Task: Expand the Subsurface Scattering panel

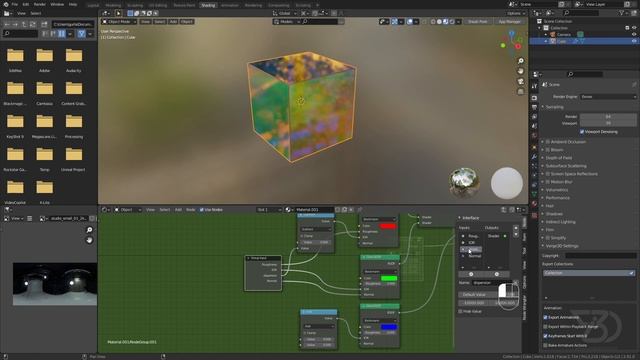Action: [565, 166]
